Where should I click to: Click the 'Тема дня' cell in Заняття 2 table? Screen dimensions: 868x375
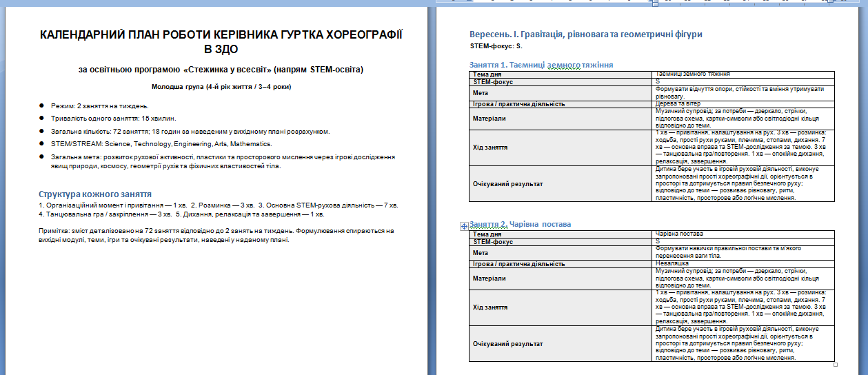[561, 234]
